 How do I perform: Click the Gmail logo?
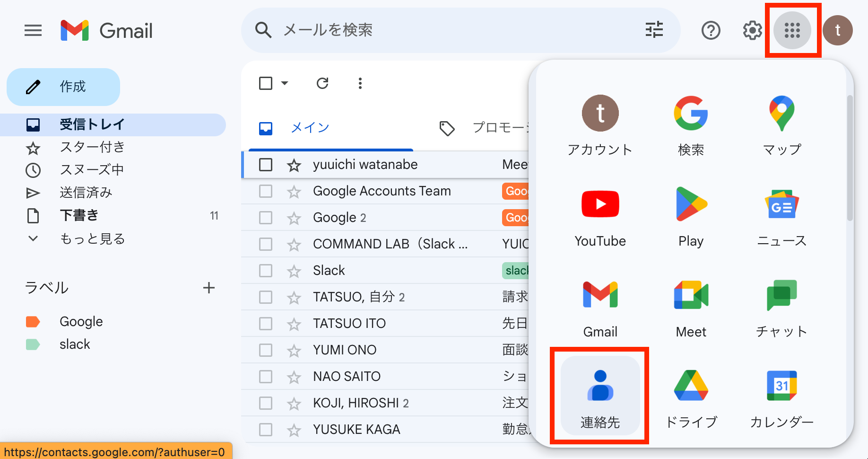click(107, 31)
